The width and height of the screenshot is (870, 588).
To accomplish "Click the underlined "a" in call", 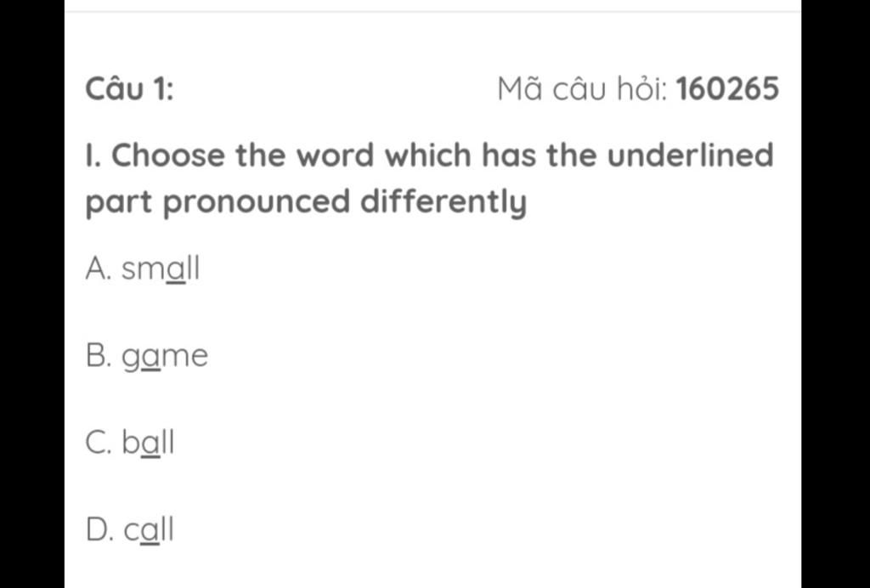I will click(150, 531).
